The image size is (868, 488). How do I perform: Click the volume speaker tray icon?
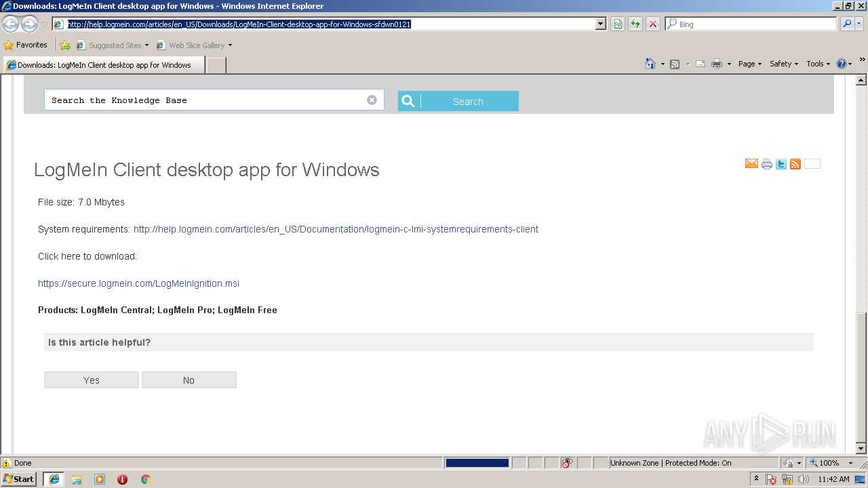[804, 479]
